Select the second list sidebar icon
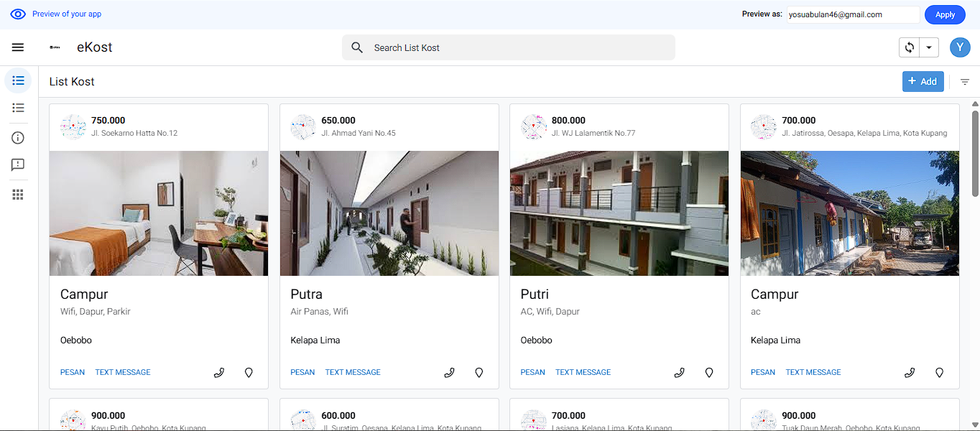 click(x=18, y=108)
